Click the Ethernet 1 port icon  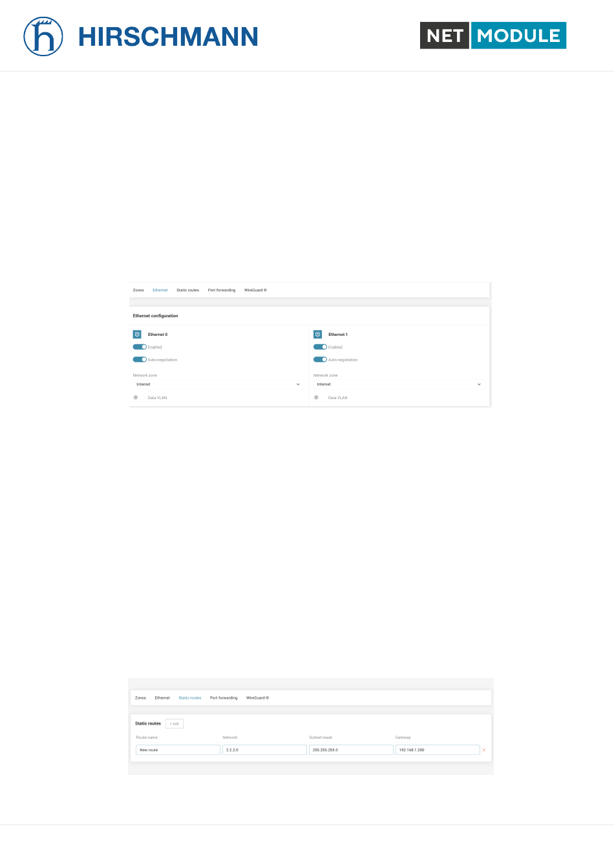point(317,335)
